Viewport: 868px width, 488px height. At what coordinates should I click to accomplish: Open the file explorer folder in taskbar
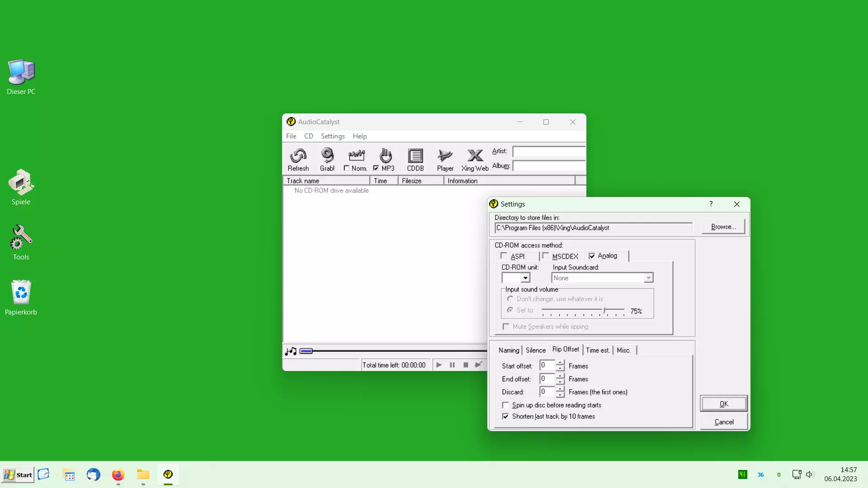143,474
